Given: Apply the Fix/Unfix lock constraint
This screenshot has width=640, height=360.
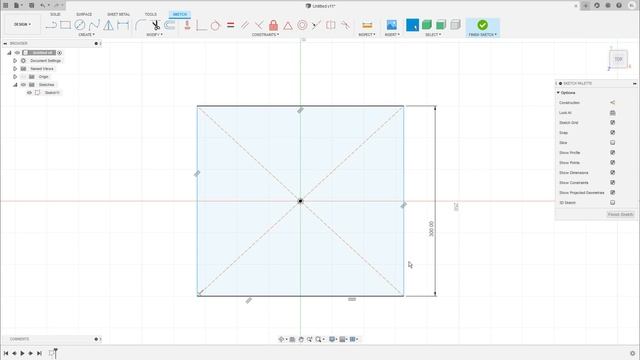Looking at the screenshot, I should (273, 25).
